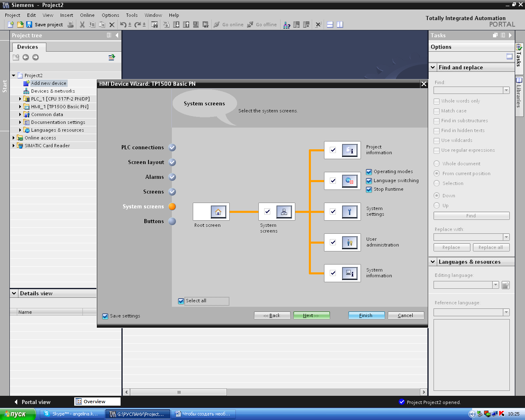Click the New project toolbar icon
Image resolution: width=525 pixels, height=420 pixels.
(11, 25)
